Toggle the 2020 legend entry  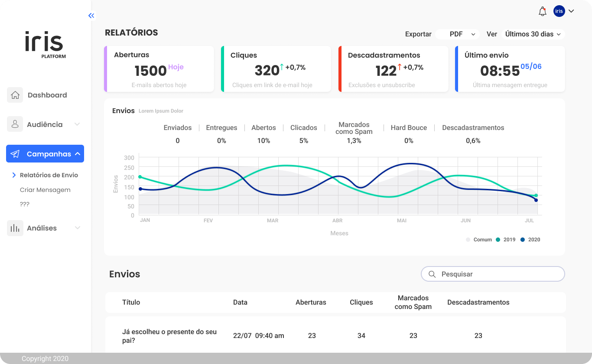(x=530, y=240)
